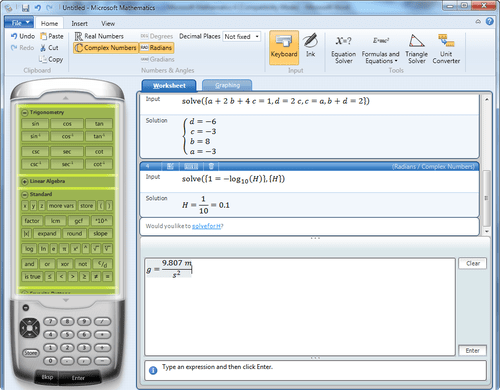
Task: Click the small round button above the d-pad
Action: [x=26, y=307]
